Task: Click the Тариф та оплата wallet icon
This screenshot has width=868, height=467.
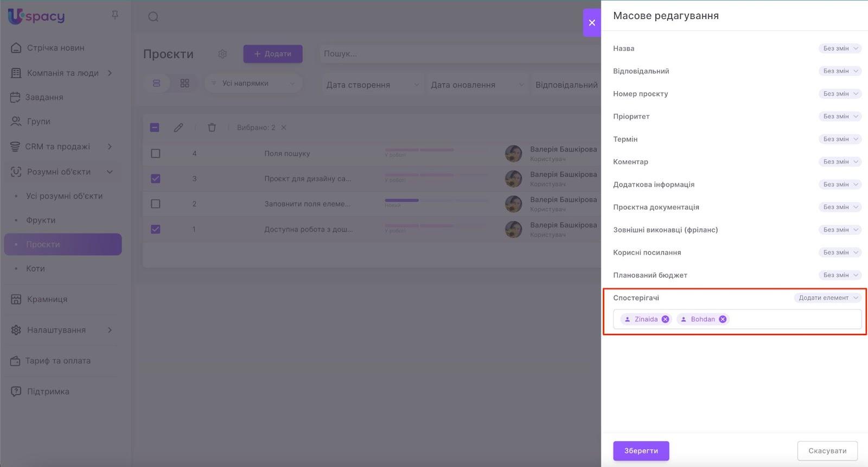Action: [15, 361]
